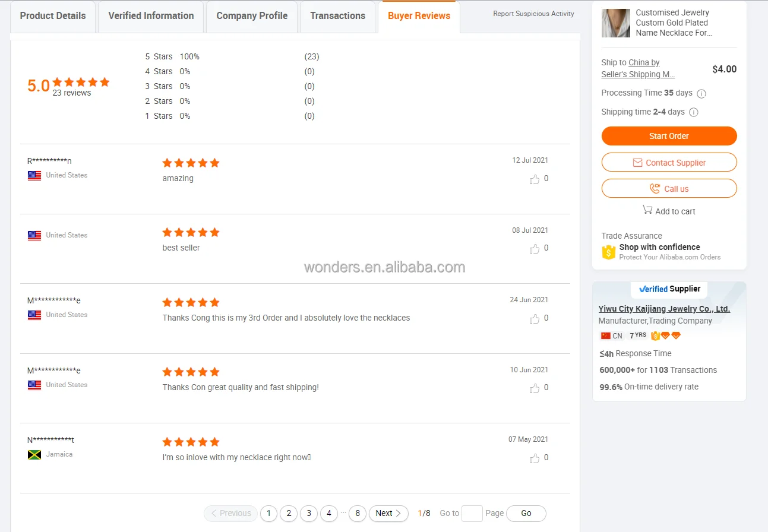Open Yiwu City Kaijiang Jewelry Co. link
The width and height of the screenshot is (768, 532).
[x=664, y=309]
